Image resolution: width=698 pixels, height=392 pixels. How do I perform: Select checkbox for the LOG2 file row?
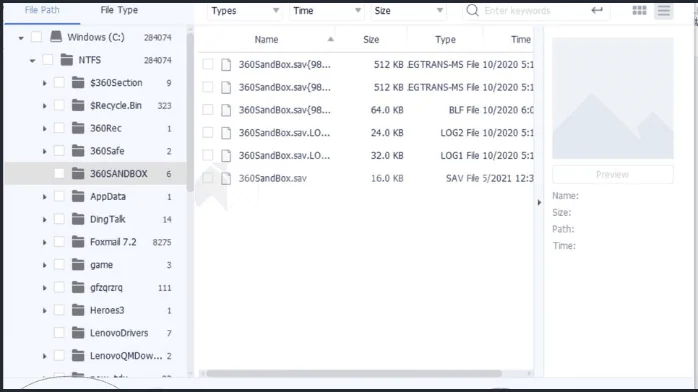(x=207, y=133)
